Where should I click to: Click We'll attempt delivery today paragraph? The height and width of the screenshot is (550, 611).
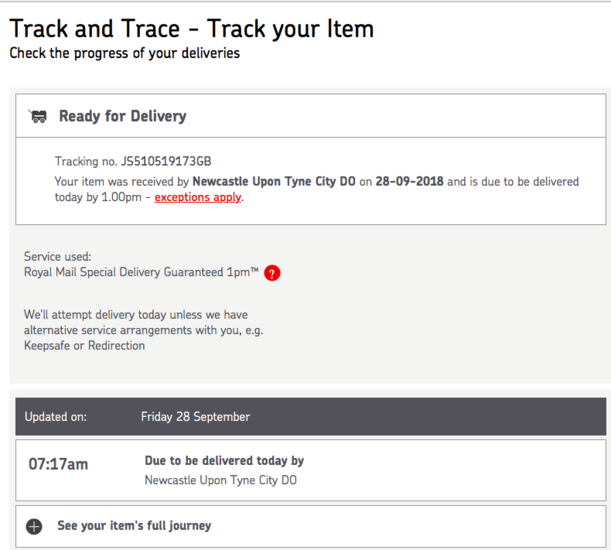143,330
